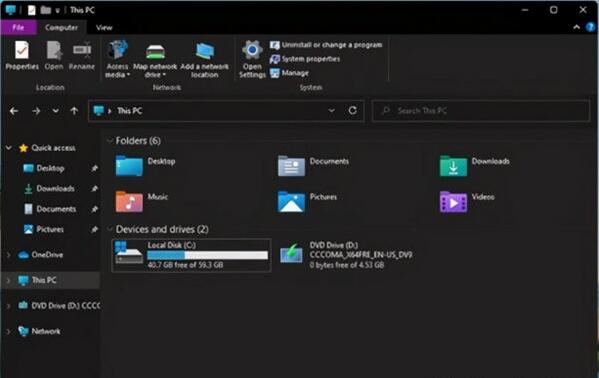Select the Downloads folder icon
This screenshot has height=378, width=599.
pyautogui.click(x=453, y=166)
